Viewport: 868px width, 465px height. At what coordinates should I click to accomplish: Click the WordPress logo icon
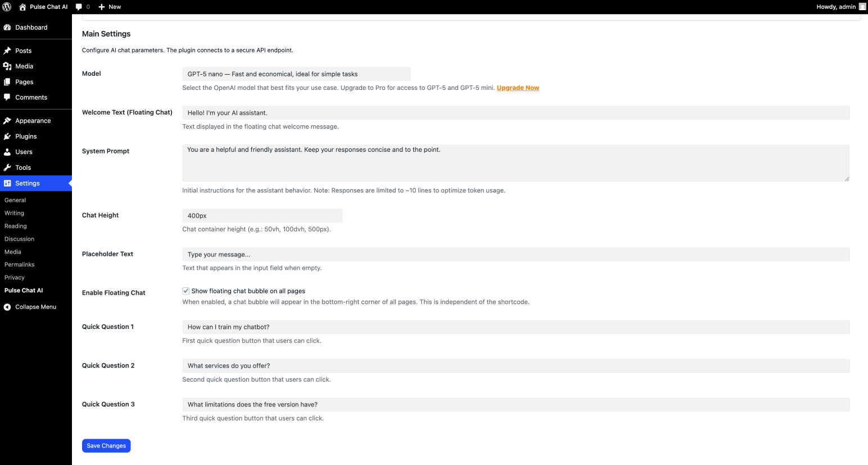point(7,7)
